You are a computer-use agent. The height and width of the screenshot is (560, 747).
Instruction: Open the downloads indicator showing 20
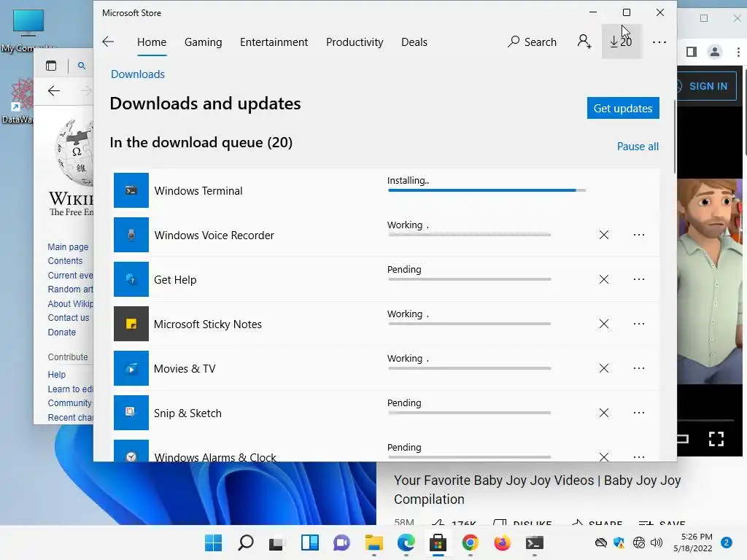tap(622, 42)
